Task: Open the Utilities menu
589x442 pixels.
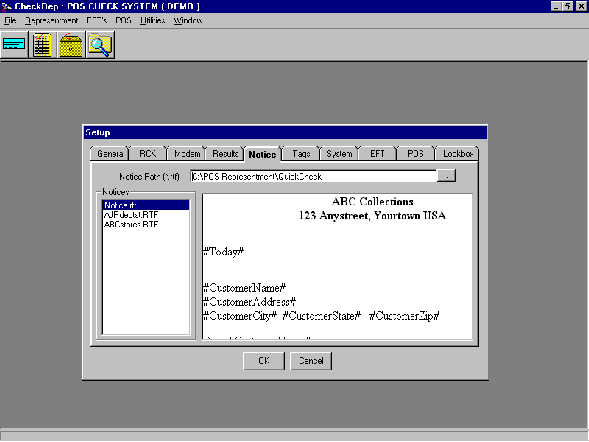Action: pos(153,20)
